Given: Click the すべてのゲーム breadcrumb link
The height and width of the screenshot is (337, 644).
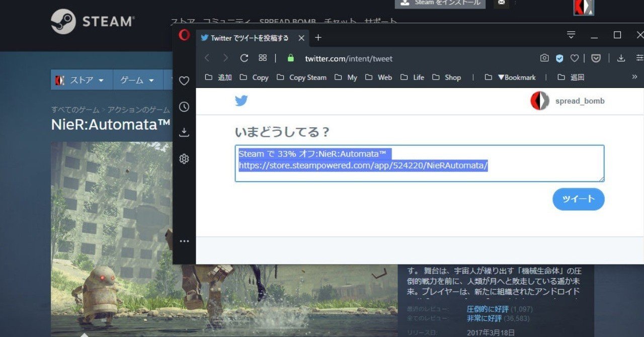Looking at the screenshot, I should click(x=75, y=109).
